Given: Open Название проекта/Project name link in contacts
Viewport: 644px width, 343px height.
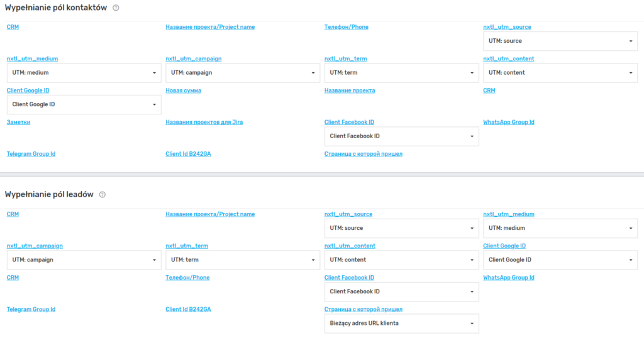Looking at the screenshot, I should pyautogui.click(x=210, y=27).
